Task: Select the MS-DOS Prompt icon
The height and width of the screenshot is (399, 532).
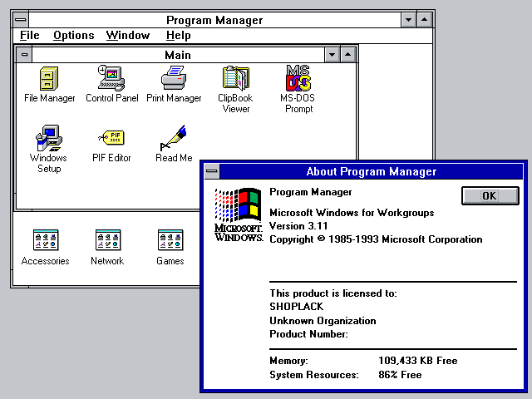Action: point(298,89)
